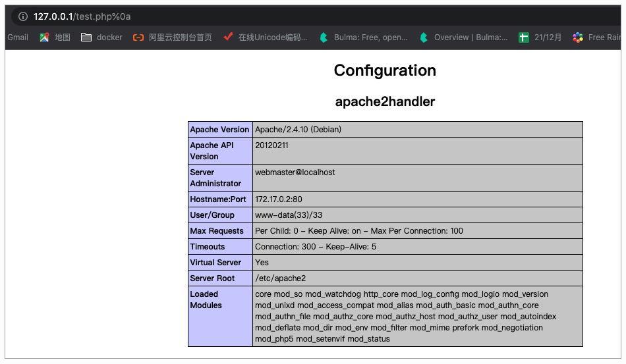Click the apache2handler section heading
This screenshot has height=364, width=626.
pyautogui.click(x=385, y=101)
